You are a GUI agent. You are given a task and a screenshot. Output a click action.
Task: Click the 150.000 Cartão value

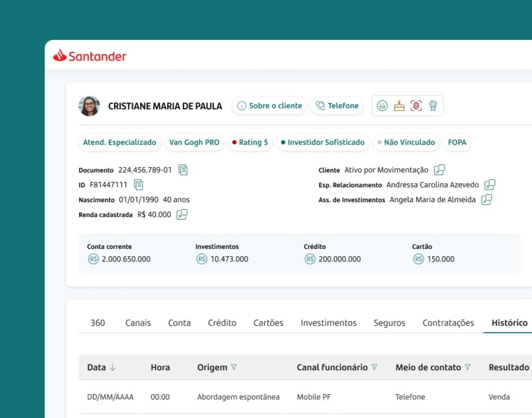click(440, 259)
